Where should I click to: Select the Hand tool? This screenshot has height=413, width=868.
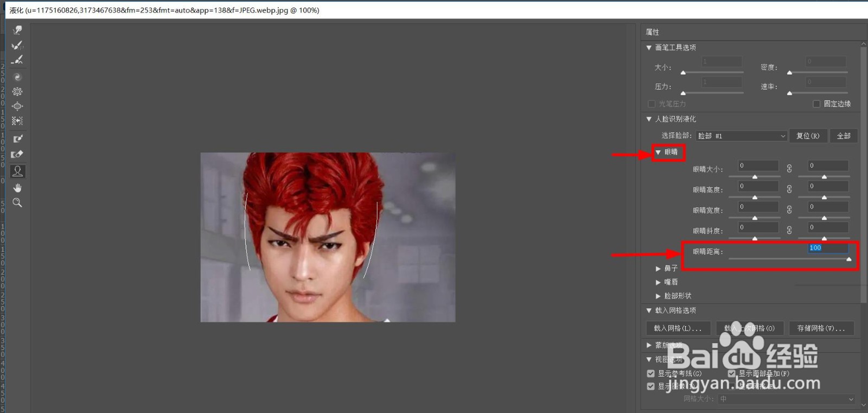tap(17, 188)
